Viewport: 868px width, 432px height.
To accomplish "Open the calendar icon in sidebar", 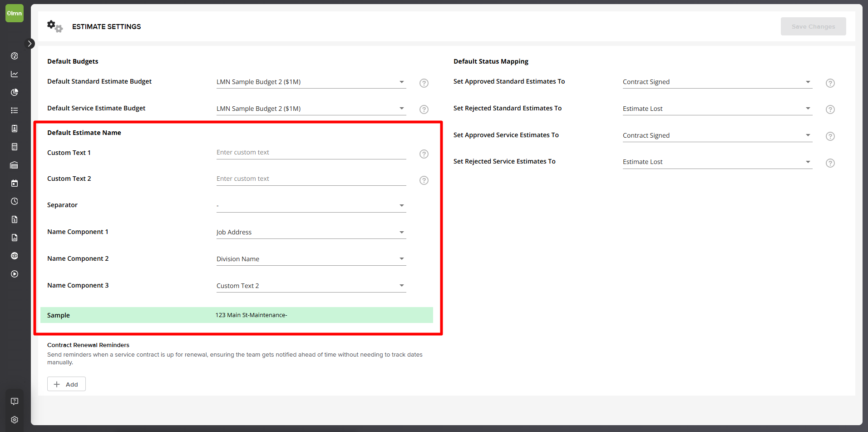I will (15, 183).
